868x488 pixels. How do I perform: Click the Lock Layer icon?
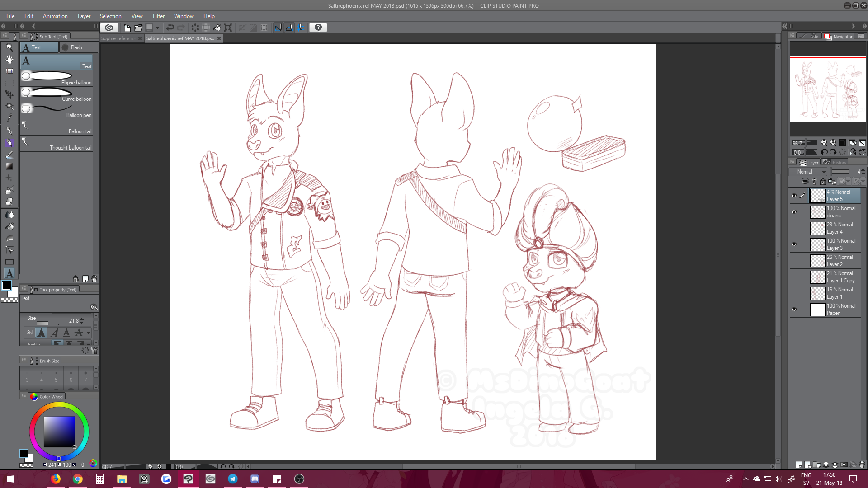(x=823, y=181)
